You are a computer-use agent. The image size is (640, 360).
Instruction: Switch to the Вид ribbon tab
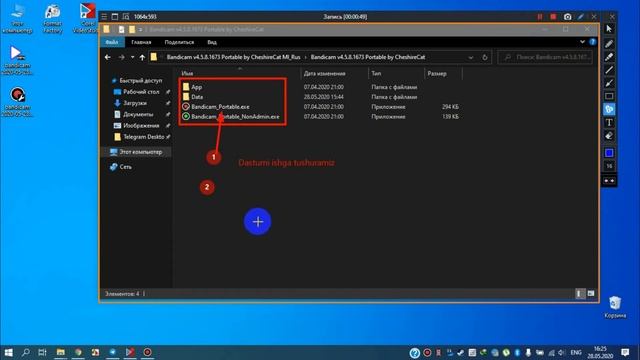tap(212, 42)
